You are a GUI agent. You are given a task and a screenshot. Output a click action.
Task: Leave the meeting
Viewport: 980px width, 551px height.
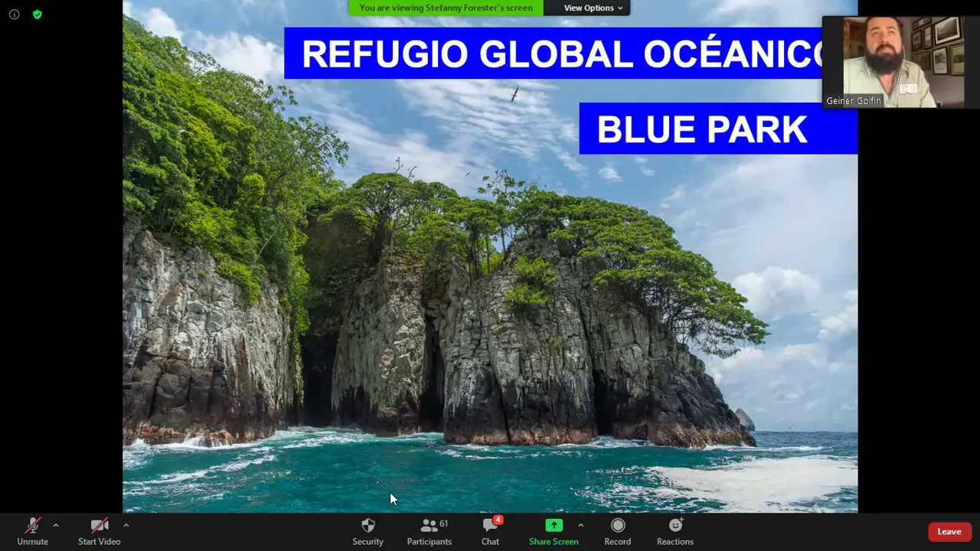click(949, 532)
